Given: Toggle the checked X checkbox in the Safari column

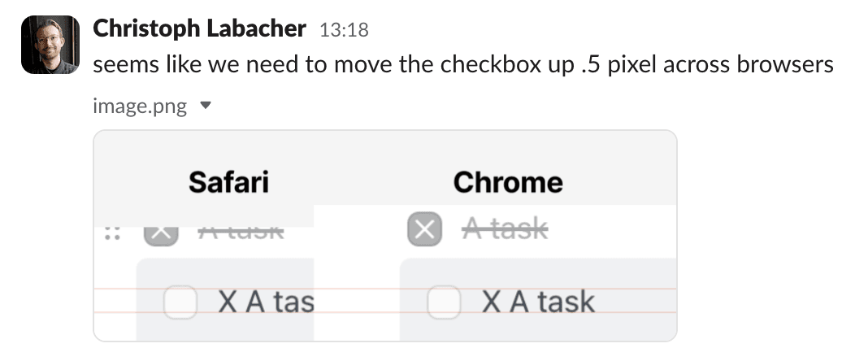Looking at the screenshot, I should click(x=161, y=236).
